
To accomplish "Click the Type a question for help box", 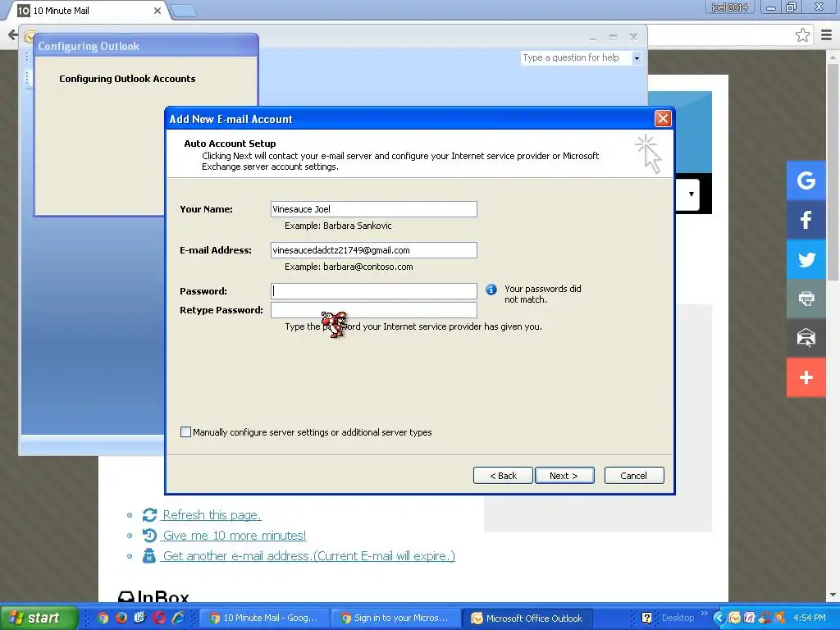I will (576, 58).
